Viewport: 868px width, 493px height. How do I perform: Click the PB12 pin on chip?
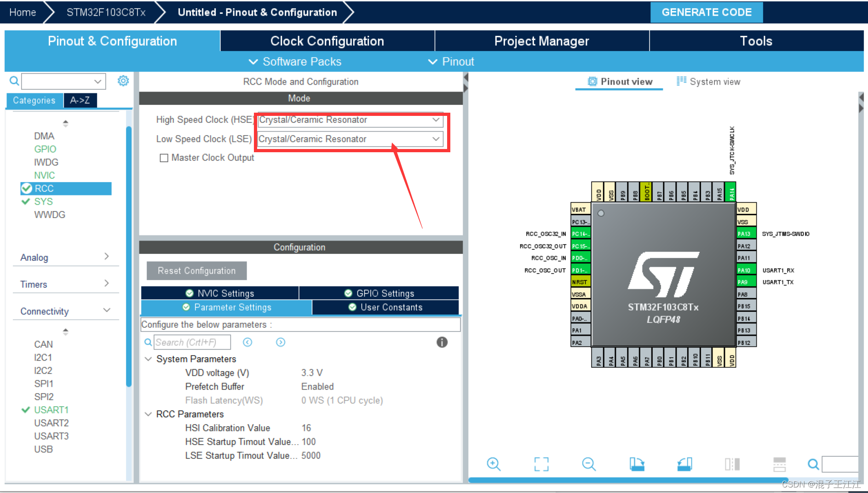(x=746, y=343)
